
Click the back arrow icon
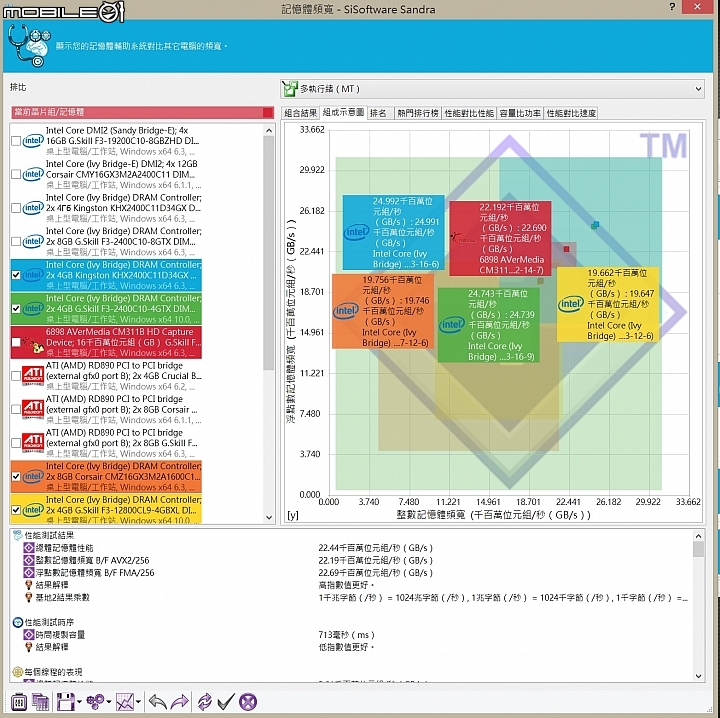point(158,702)
